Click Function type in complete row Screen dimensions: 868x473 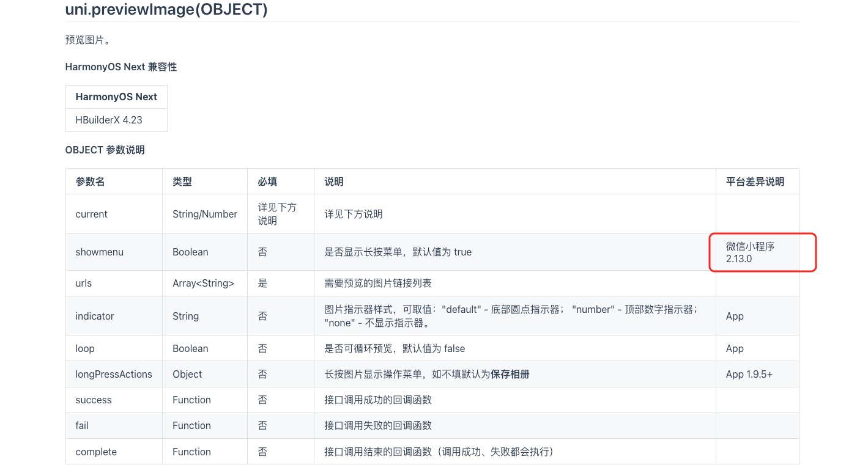(x=191, y=452)
